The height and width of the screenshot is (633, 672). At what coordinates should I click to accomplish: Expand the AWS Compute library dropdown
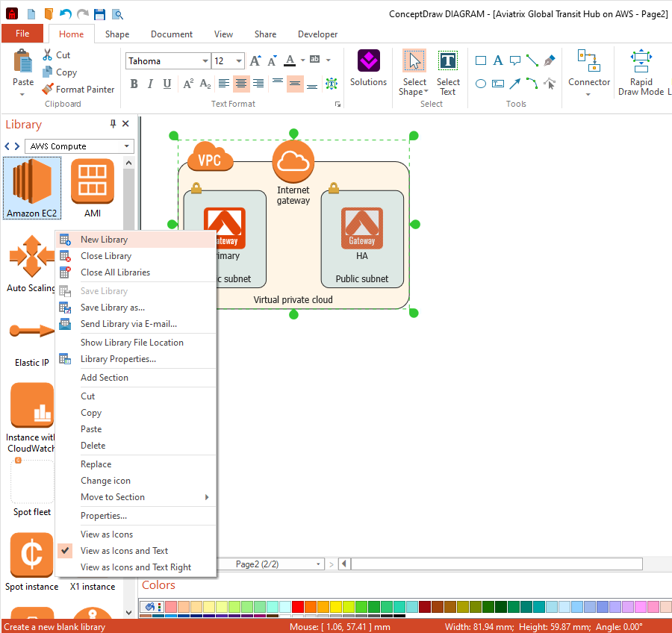tap(128, 146)
